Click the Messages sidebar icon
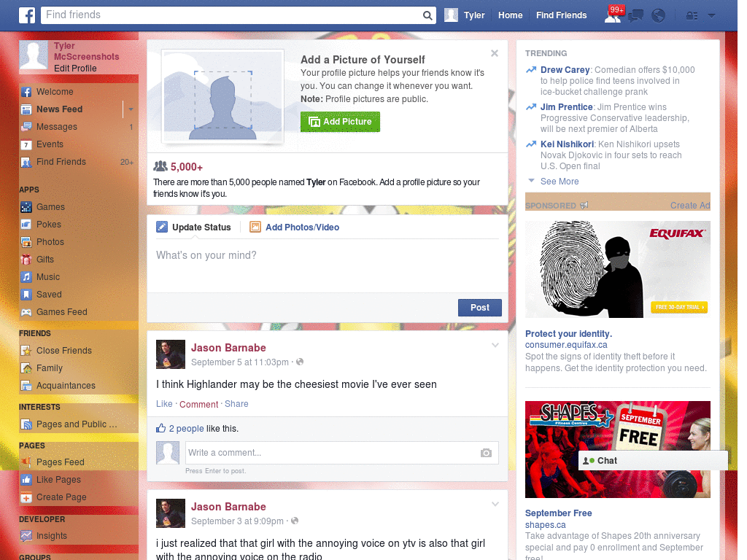Image resolution: width=747 pixels, height=560 pixels. tap(26, 127)
